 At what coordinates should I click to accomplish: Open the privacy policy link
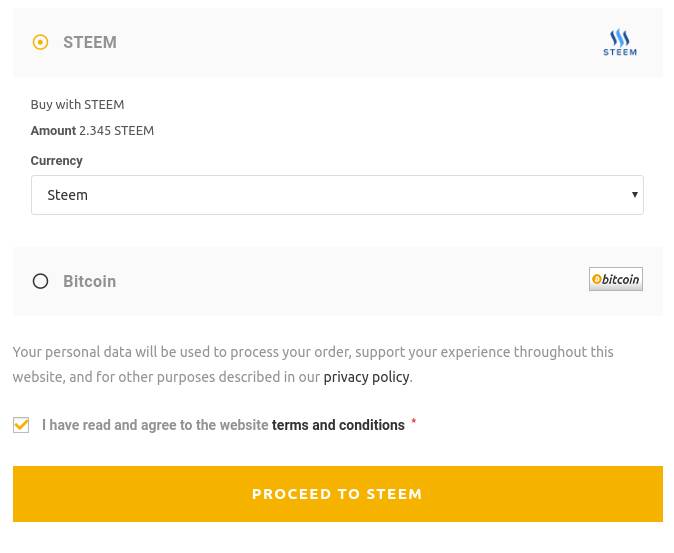[x=366, y=377]
